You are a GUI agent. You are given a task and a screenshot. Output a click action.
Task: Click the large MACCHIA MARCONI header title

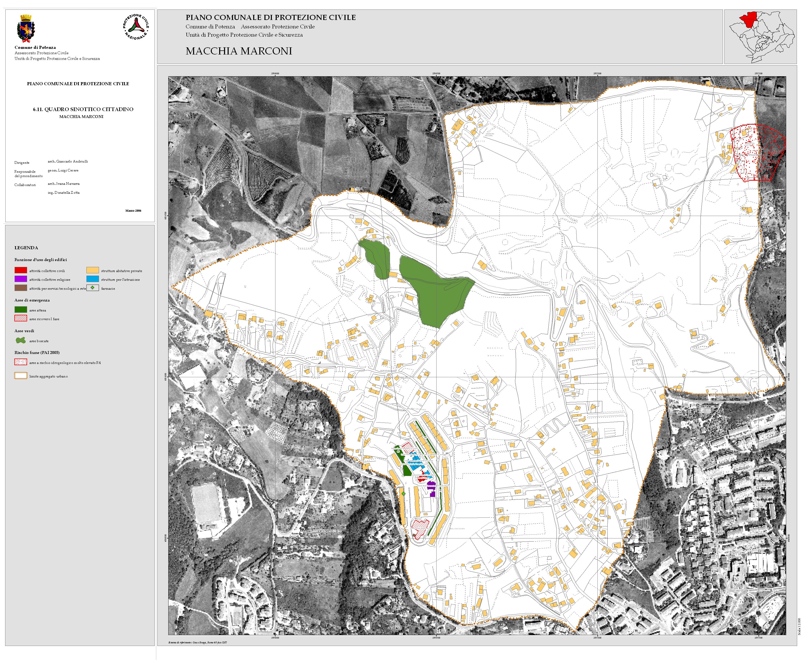239,51
